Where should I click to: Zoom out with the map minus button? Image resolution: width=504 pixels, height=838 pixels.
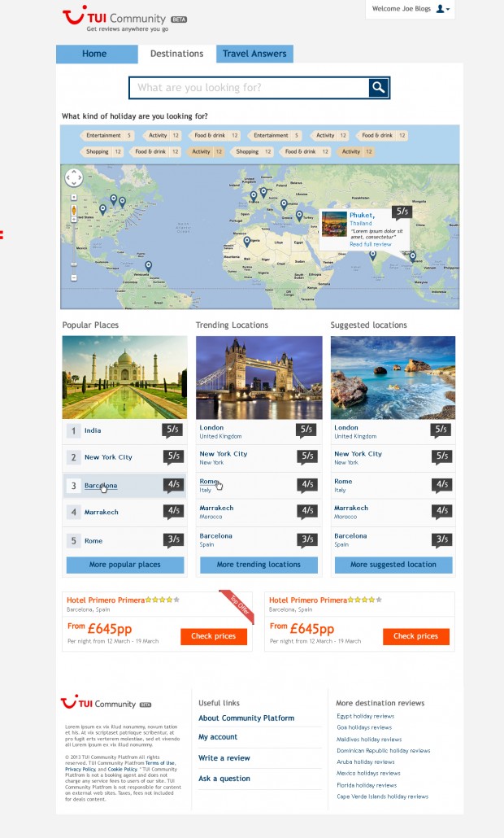(74, 277)
